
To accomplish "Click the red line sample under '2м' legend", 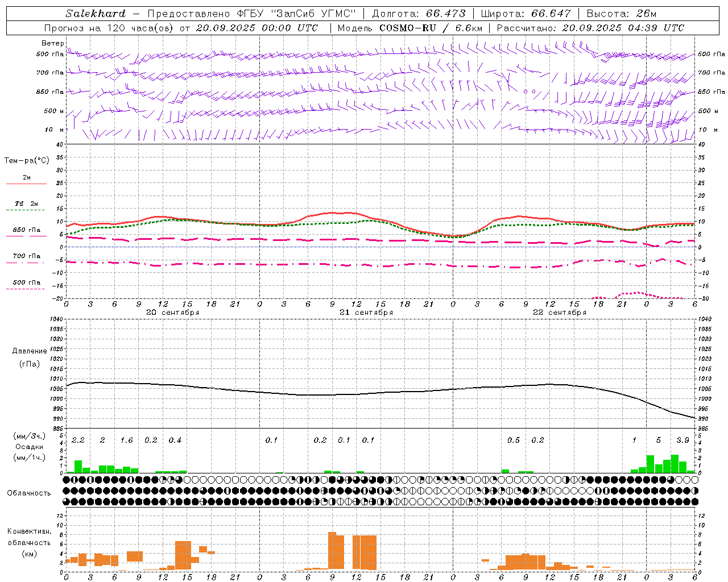I will click(26, 184).
